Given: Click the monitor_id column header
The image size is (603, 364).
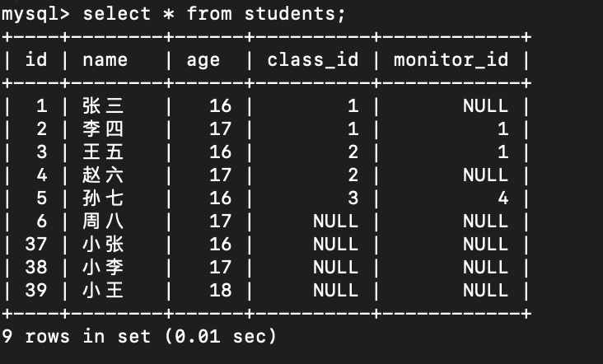Looking at the screenshot, I should (451, 59).
